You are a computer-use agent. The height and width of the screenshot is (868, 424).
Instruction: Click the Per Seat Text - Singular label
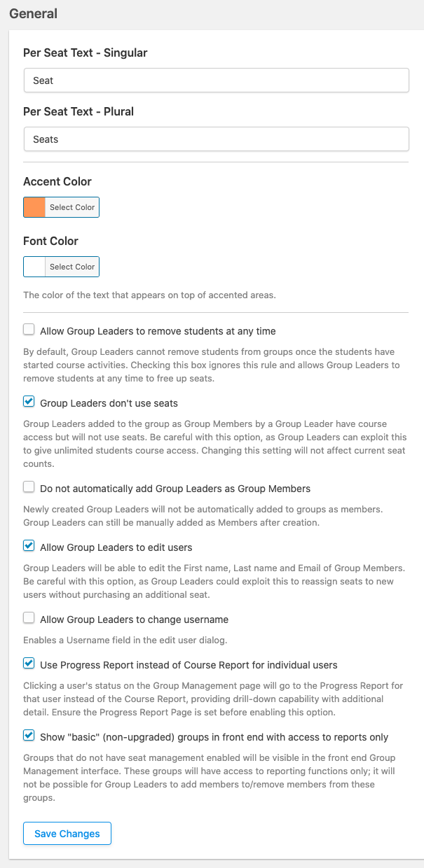point(86,52)
